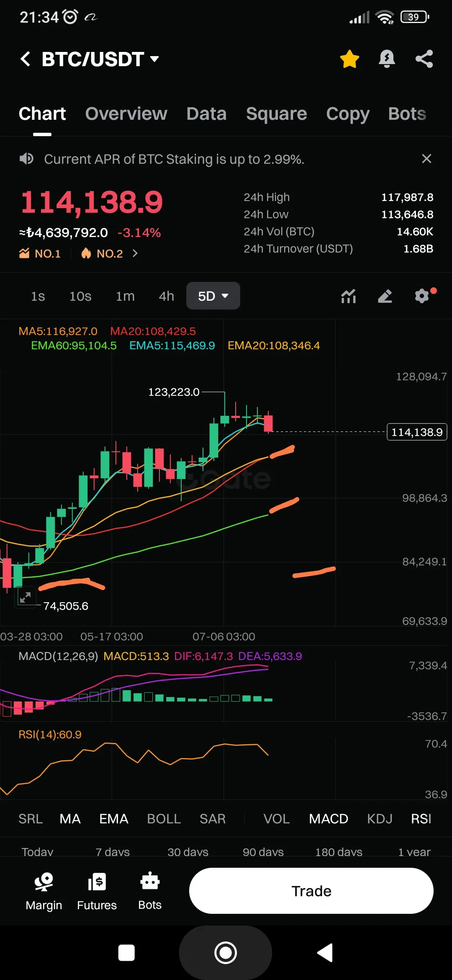The width and height of the screenshot is (452, 980).
Task: Tap the EMA60:95,104.5 legend
Action: coord(74,346)
